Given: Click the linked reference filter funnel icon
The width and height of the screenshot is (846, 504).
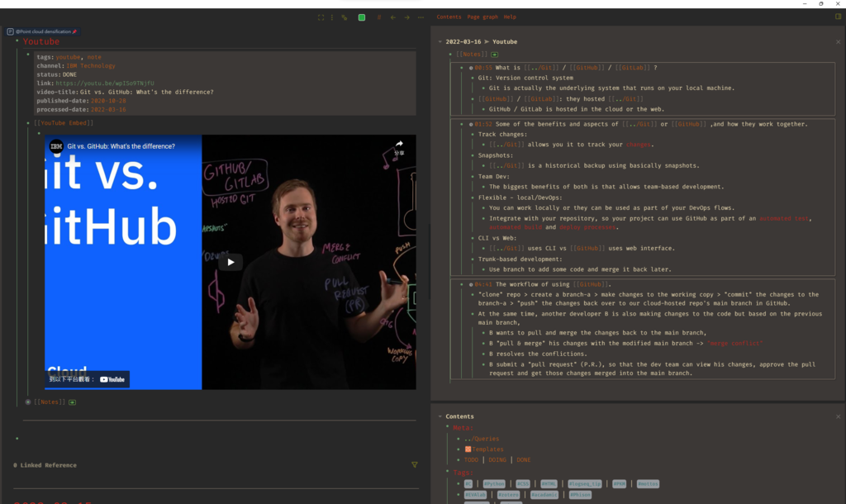Looking at the screenshot, I should (415, 464).
